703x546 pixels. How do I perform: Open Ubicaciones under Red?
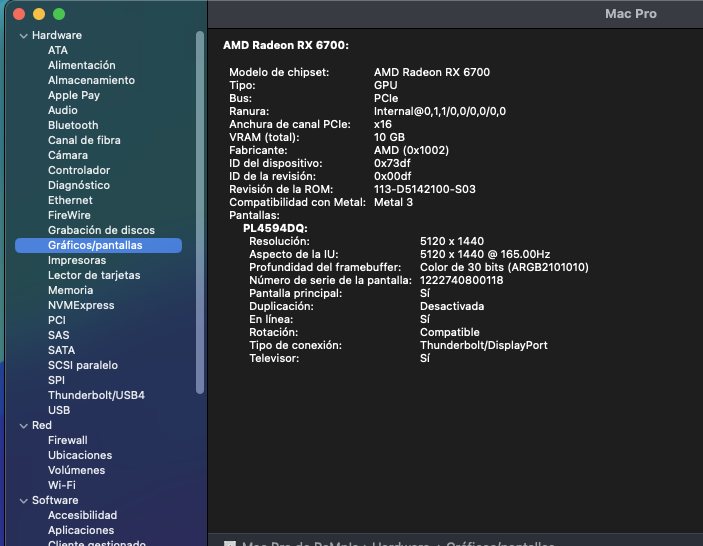[80, 455]
